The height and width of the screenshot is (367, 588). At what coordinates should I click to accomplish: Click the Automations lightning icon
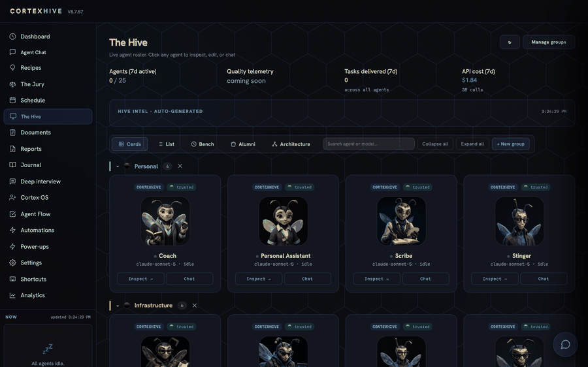pyautogui.click(x=12, y=230)
